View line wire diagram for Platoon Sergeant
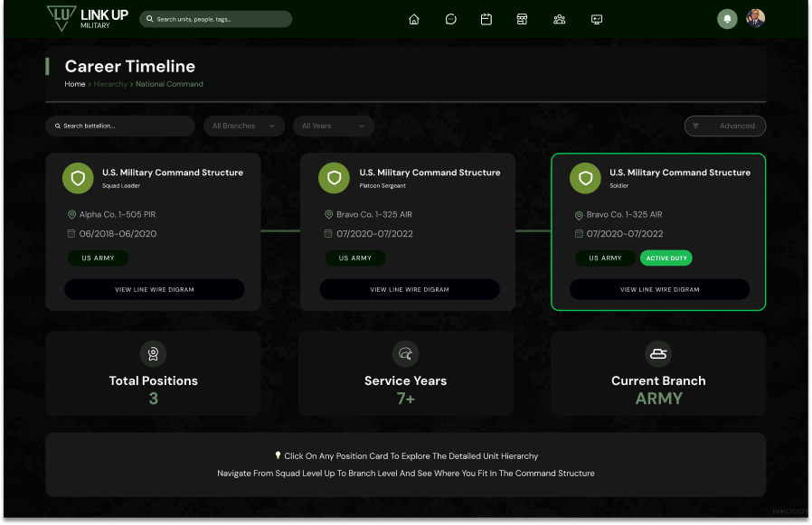 pos(409,289)
